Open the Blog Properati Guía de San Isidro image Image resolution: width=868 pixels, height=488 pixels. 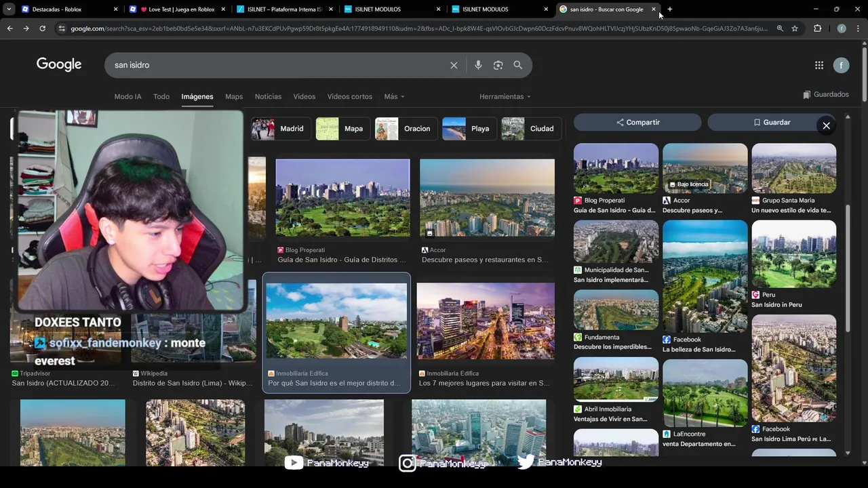[x=342, y=199]
